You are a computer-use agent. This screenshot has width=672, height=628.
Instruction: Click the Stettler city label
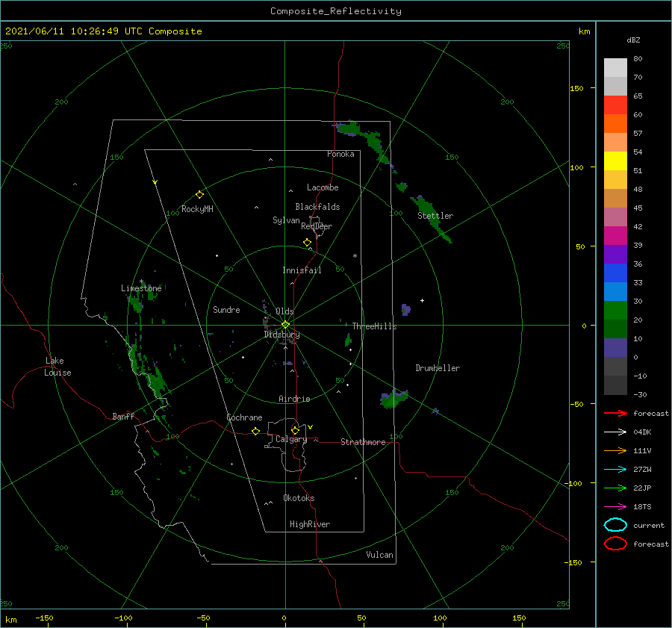435,216
